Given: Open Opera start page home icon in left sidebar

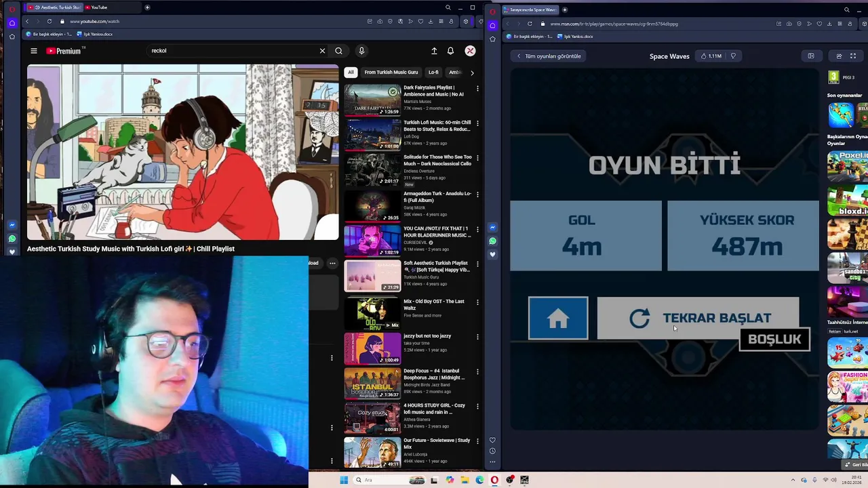Looking at the screenshot, I should tap(12, 23).
